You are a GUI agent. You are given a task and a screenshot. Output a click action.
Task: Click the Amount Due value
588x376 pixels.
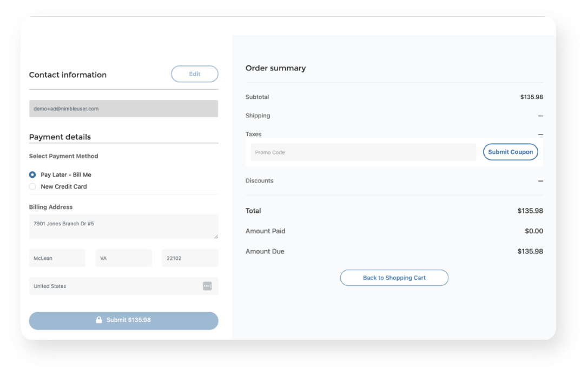coord(530,251)
